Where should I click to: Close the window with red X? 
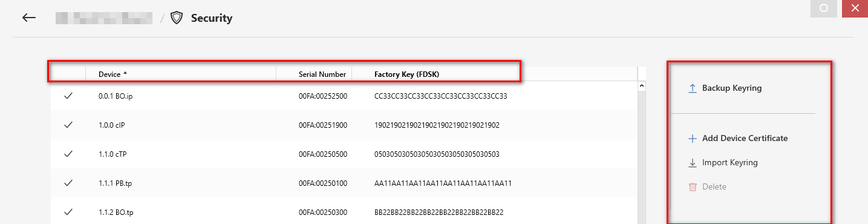[x=855, y=8]
